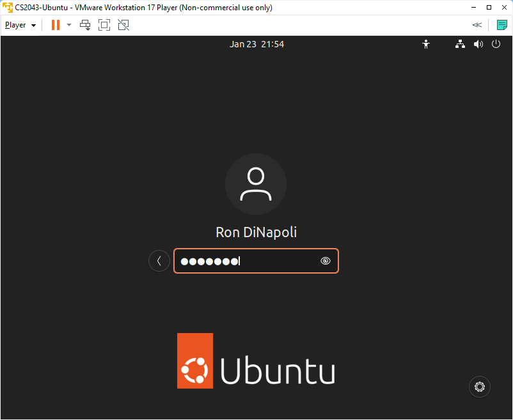The image size is (513, 420).
Task: Send Ctrl+Alt+Del to the VM
Action: (85, 25)
